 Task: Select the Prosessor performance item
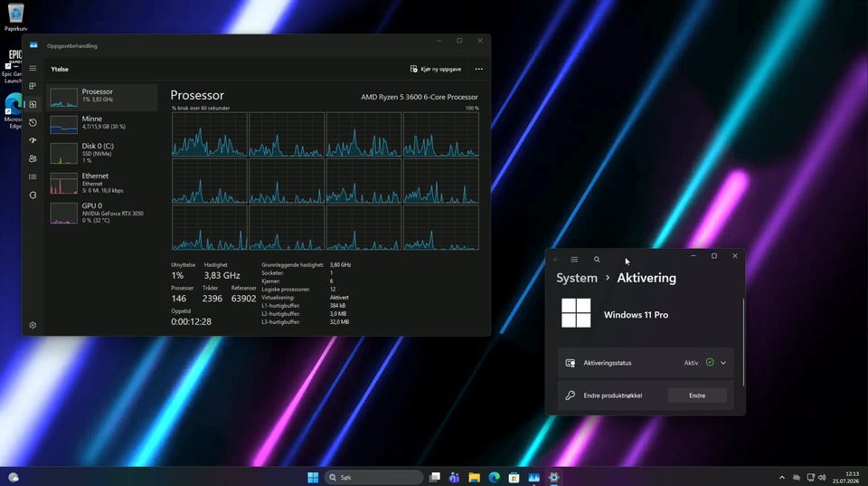tap(102, 98)
